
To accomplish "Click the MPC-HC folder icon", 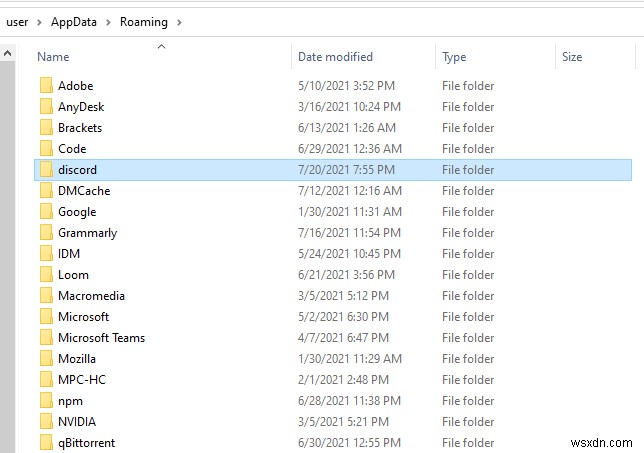I will [46, 379].
